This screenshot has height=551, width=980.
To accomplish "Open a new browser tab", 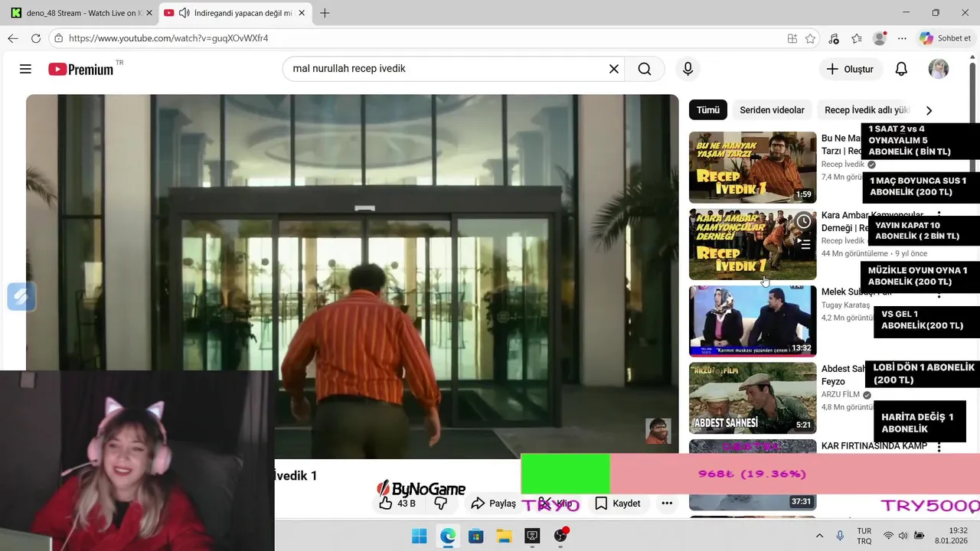I will (325, 13).
